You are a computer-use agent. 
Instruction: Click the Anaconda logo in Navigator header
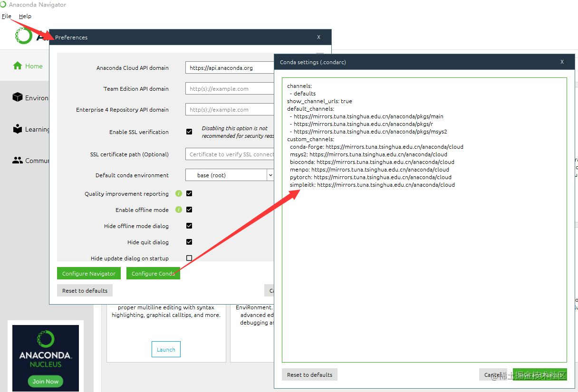(x=24, y=36)
